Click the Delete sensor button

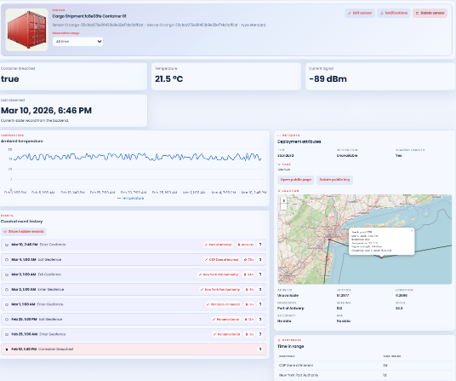pyautogui.click(x=430, y=13)
